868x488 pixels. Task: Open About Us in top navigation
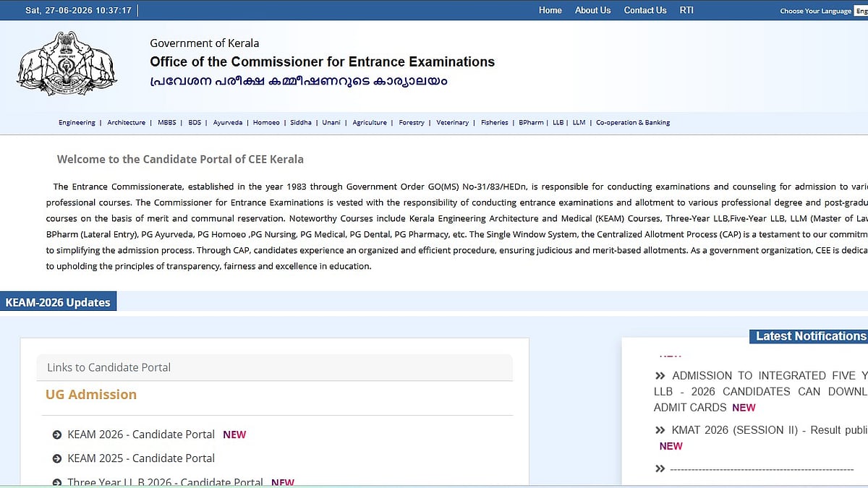point(592,10)
